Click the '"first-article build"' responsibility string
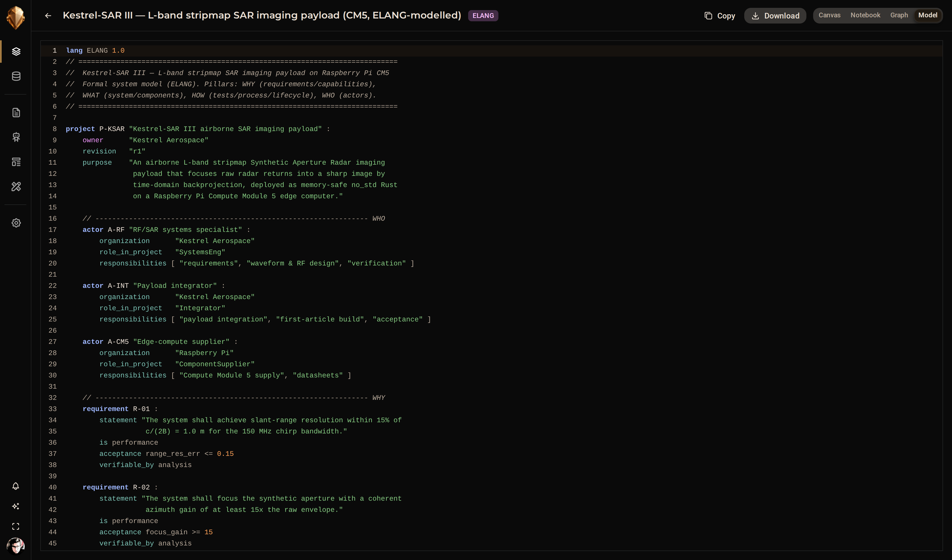 (x=320, y=319)
